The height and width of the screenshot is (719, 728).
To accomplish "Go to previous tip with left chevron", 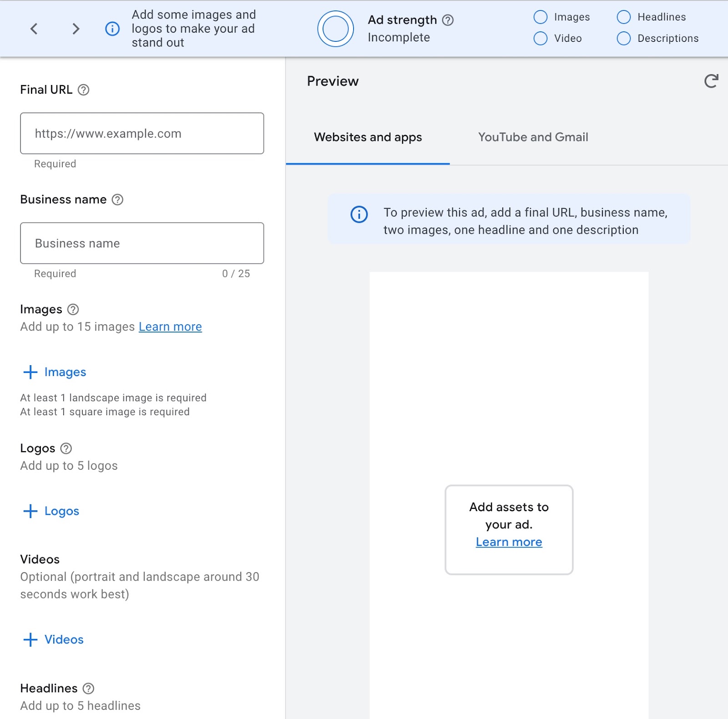I will point(34,29).
